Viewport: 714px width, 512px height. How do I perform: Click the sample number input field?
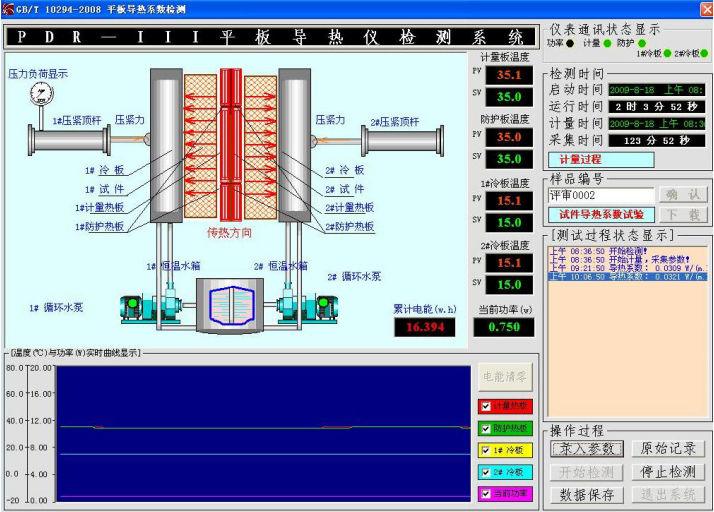coord(600,195)
